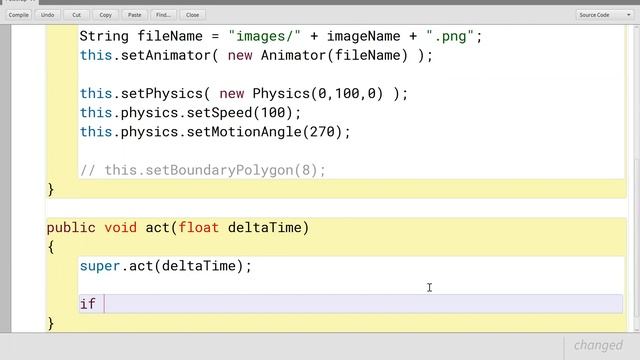
Task: Click on 'this.physics.setMotionAngle(270);' line
Action: click(x=215, y=132)
